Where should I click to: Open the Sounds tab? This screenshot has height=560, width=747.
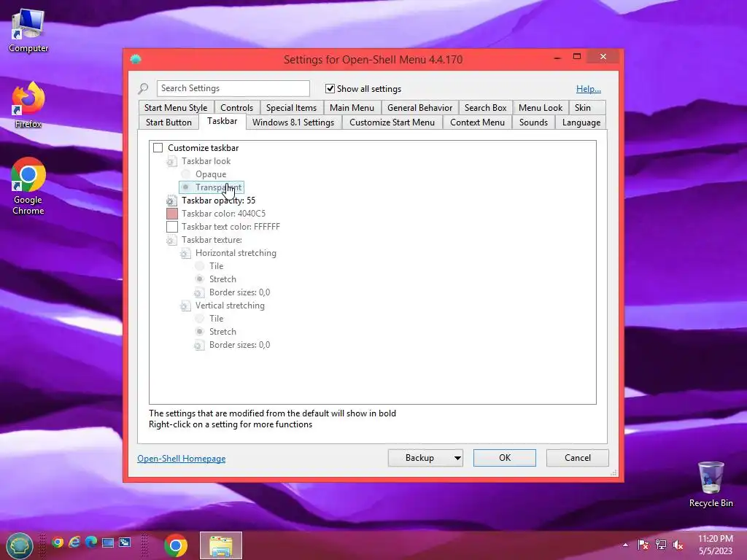coord(533,122)
